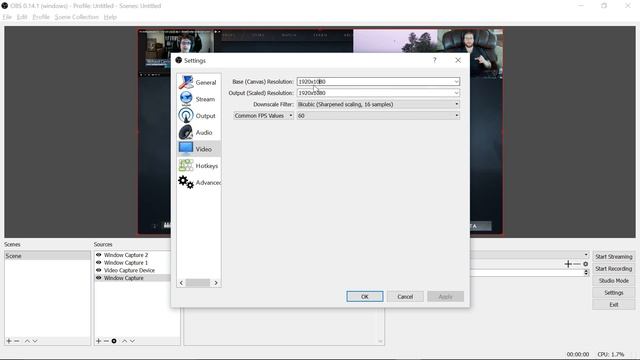This screenshot has width=640, height=360.
Task: Toggle visibility of Window Capture 1
Action: [98, 262]
